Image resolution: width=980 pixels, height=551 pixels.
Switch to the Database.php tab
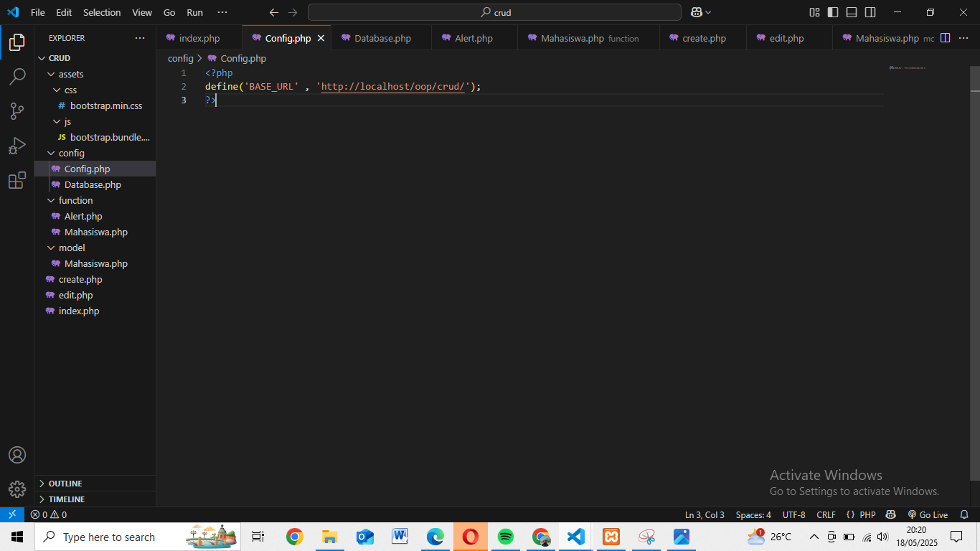(x=381, y=37)
